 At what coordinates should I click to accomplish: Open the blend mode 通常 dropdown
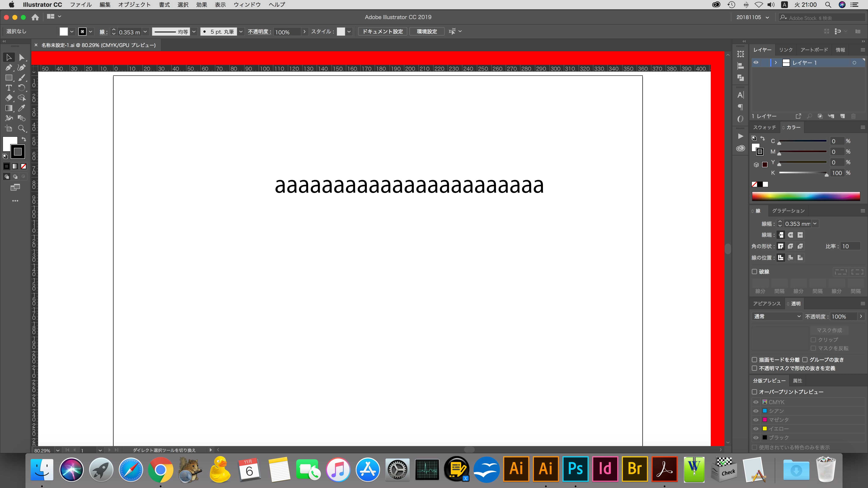pyautogui.click(x=776, y=316)
